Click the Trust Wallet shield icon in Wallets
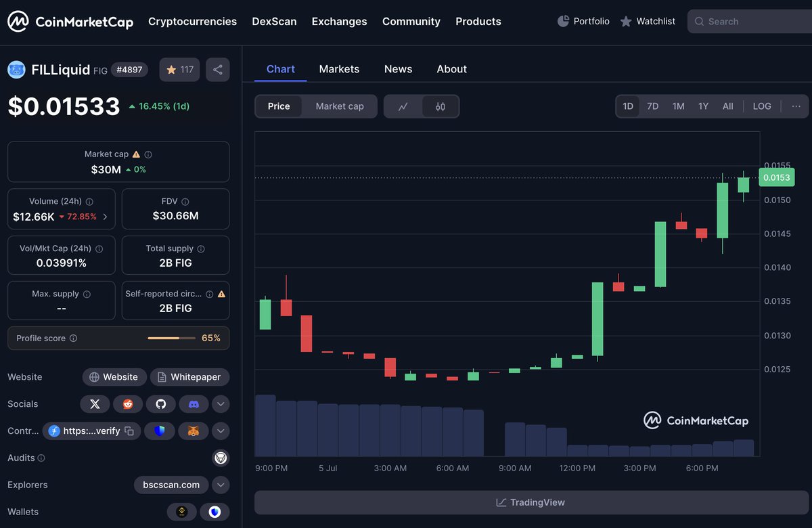This screenshot has height=528, width=812. pyautogui.click(x=215, y=512)
